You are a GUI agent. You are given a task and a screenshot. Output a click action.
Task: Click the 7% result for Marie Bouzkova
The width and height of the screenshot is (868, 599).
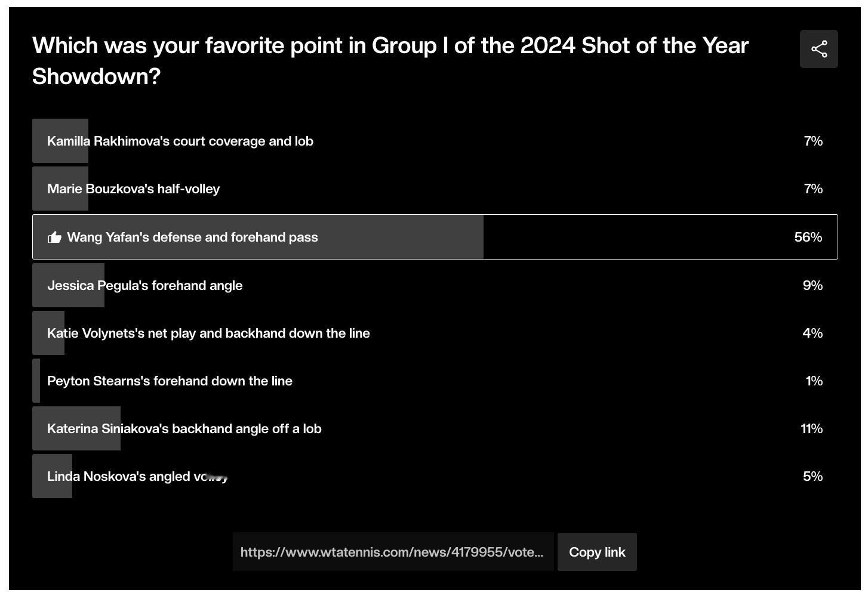tap(813, 189)
